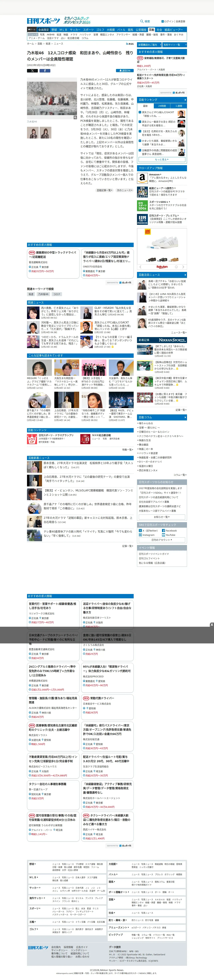Open 会員限定 in main navigation
This screenshot has width=214, height=980.
[x=44, y=30]
